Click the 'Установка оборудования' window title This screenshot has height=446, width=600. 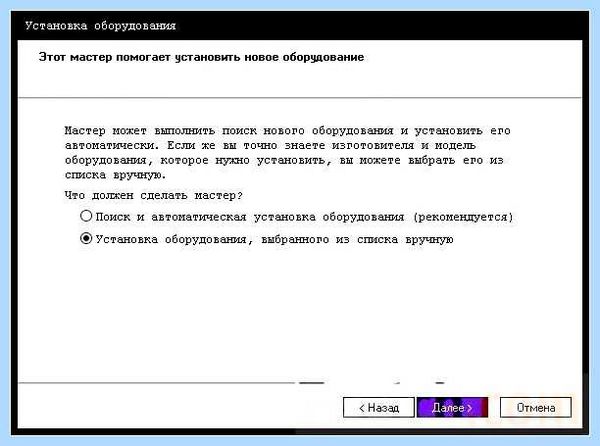coord(100,26)
